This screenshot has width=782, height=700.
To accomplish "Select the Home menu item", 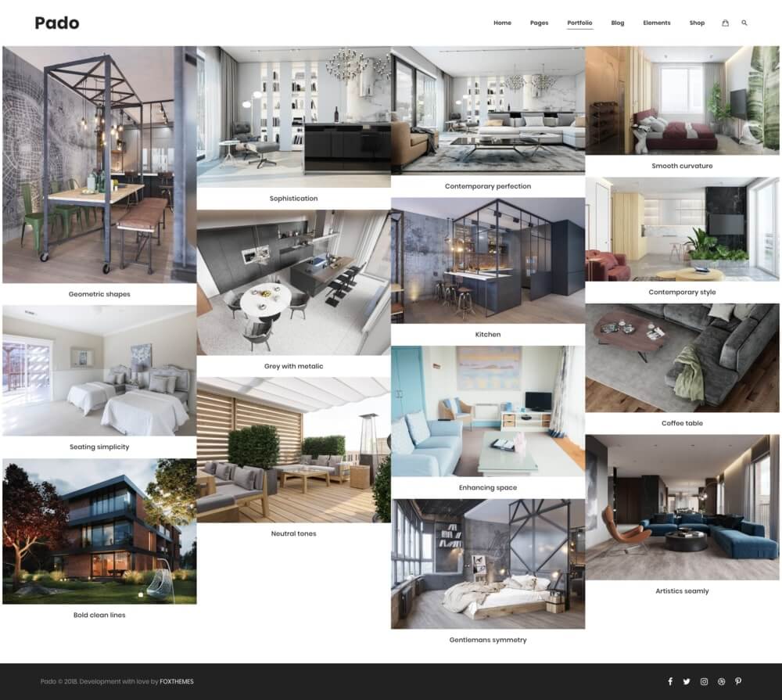I will click(x=502, y=23).
